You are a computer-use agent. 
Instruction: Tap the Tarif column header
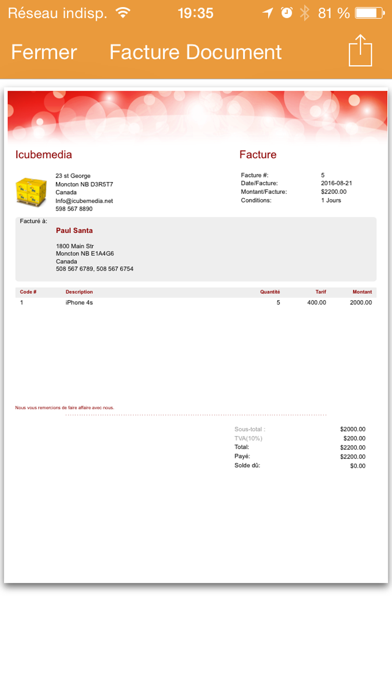point(321,292)
